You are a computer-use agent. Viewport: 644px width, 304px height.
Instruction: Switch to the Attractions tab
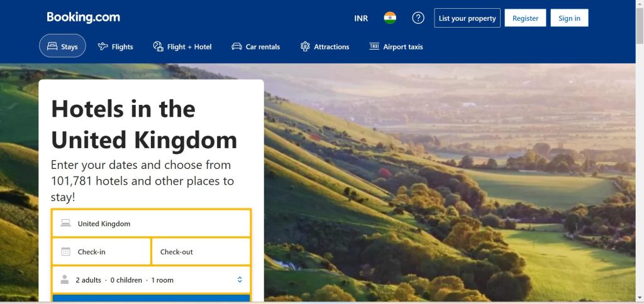[325, 46]
